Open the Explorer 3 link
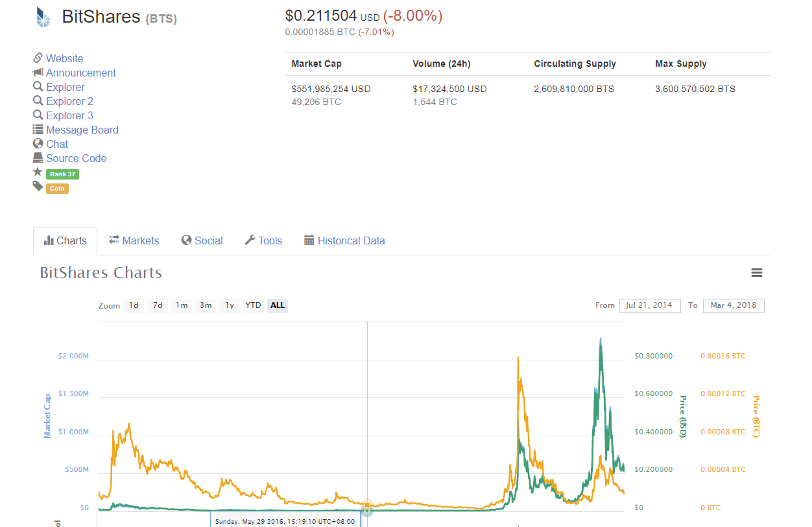812x527 pixels. click(69, 115)
